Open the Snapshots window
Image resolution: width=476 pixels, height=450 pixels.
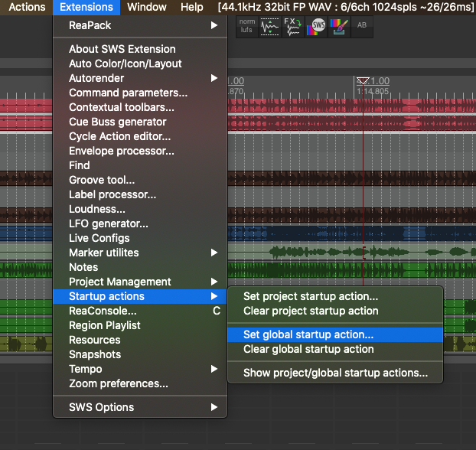pos(140,354)
